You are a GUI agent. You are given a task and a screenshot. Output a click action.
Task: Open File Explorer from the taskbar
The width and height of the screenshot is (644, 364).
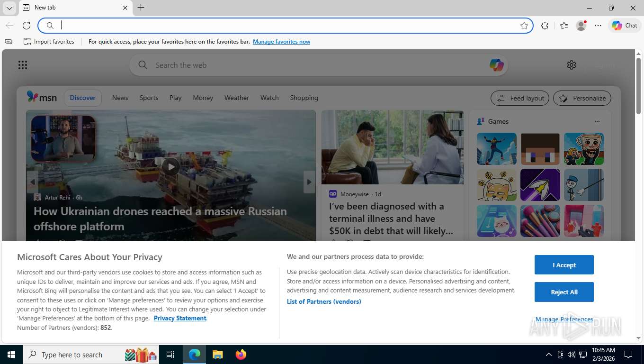[217, 355]
